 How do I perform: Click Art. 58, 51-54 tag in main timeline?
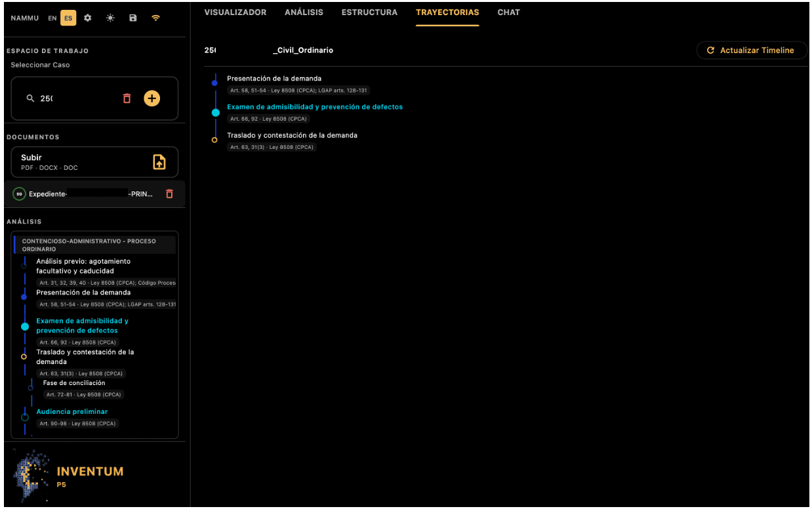click(x=298, y=91)
